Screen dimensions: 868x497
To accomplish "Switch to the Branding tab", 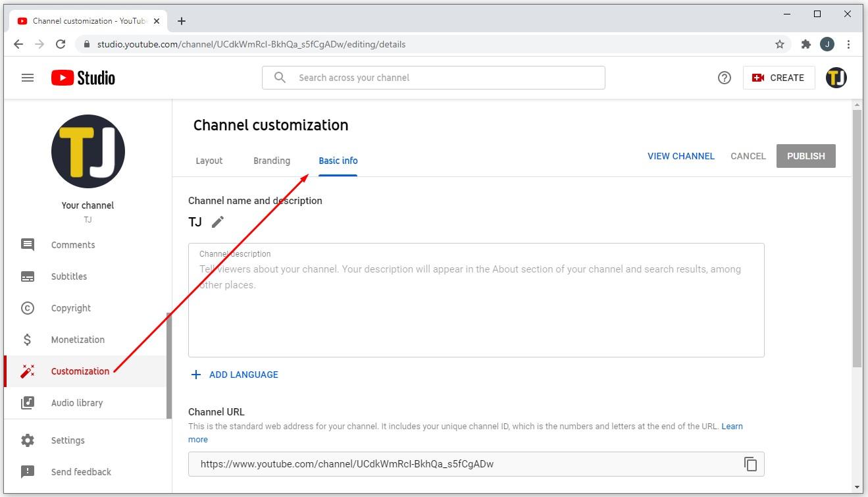I will (x=272, y=161).
